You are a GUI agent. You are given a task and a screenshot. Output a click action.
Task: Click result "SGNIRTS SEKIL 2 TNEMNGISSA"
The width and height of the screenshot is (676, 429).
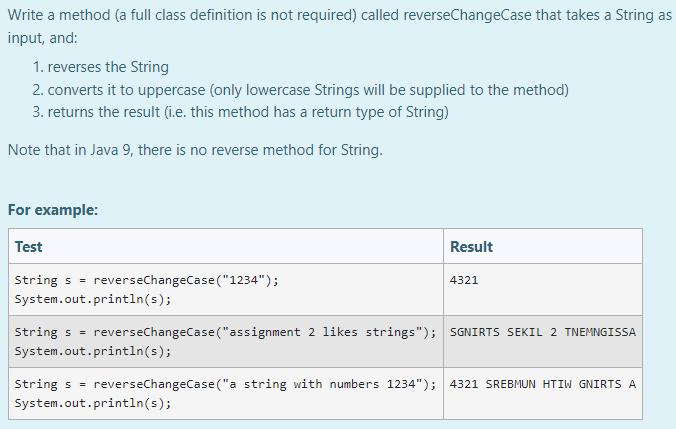pos(543,332)
